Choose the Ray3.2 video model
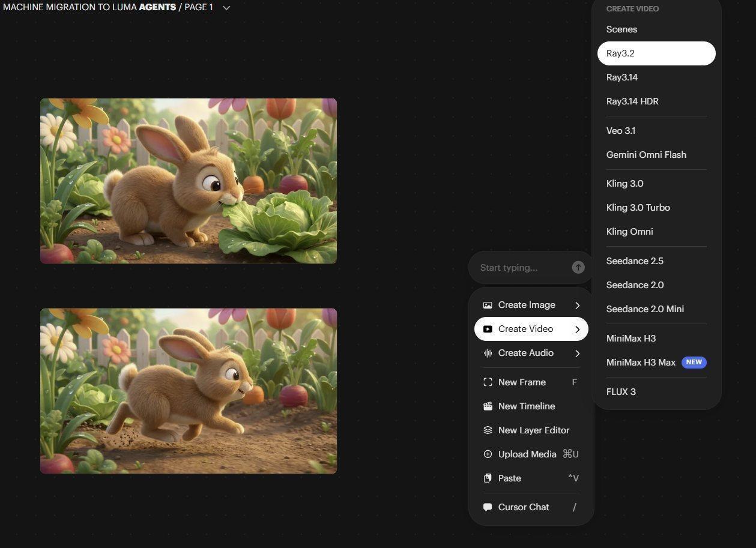Image resolution: width=756 pixels, height=548 pixels. [x=656, y=53]
